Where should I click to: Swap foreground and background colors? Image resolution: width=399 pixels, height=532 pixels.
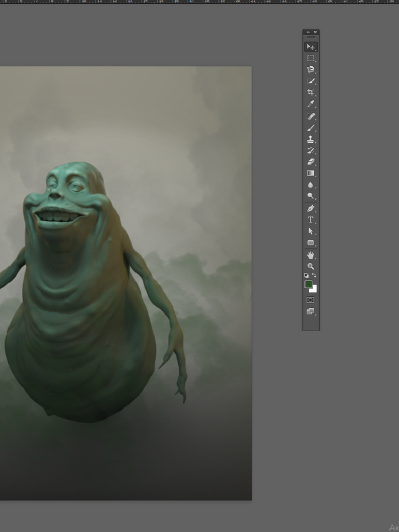pyautogui.click(x=314, y=276)
